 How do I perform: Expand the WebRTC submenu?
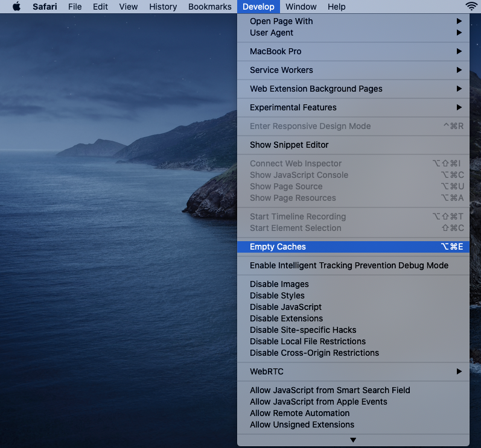[353, 371]
